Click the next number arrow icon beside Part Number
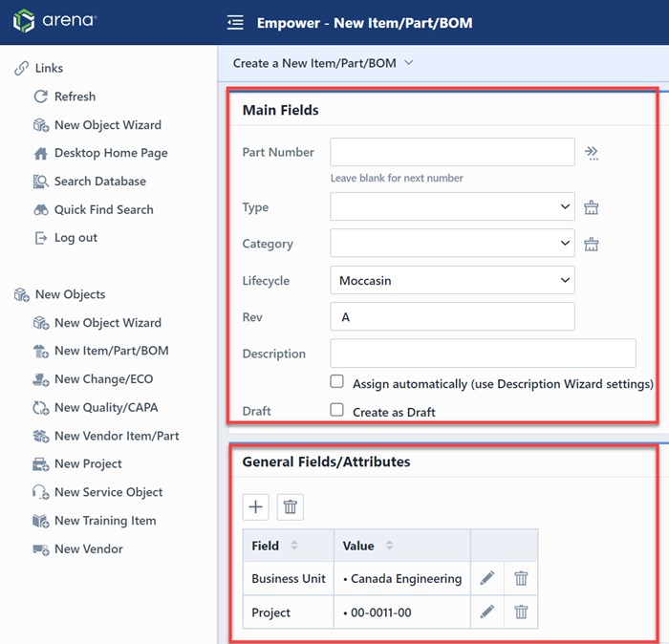 tap(592, 152)
